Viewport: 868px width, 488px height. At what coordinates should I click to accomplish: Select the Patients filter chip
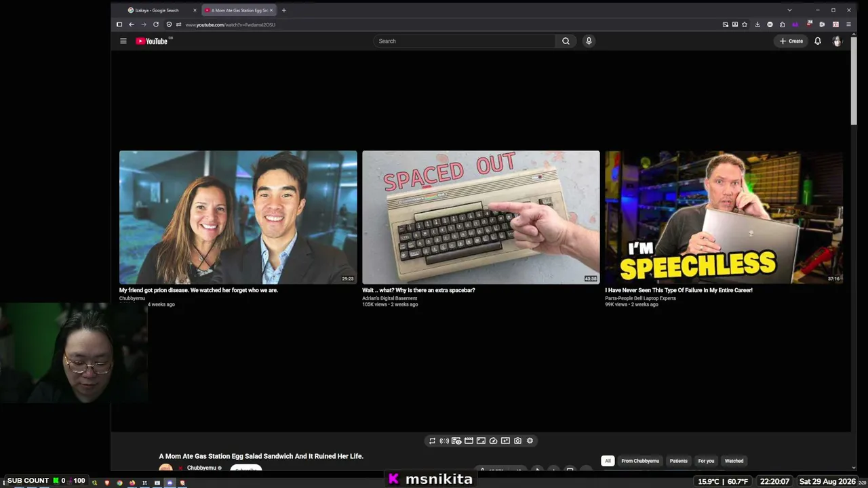[x=678, y=461]
